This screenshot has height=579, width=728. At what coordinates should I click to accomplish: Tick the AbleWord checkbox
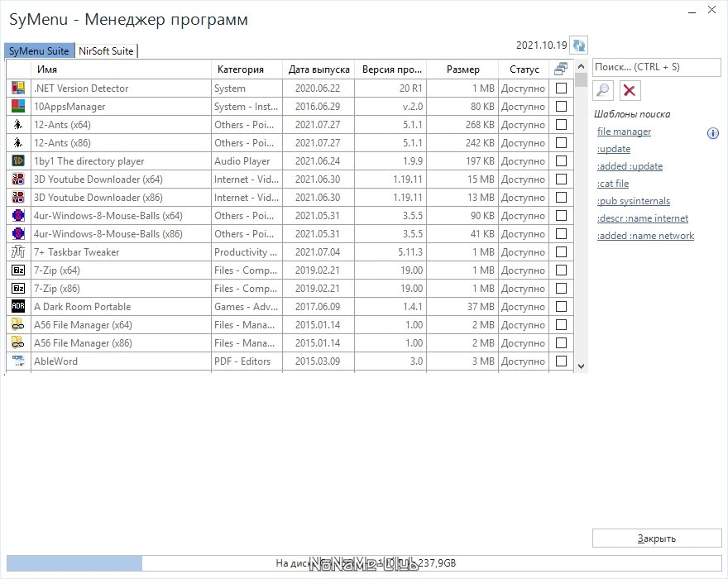tap(561, 361)
